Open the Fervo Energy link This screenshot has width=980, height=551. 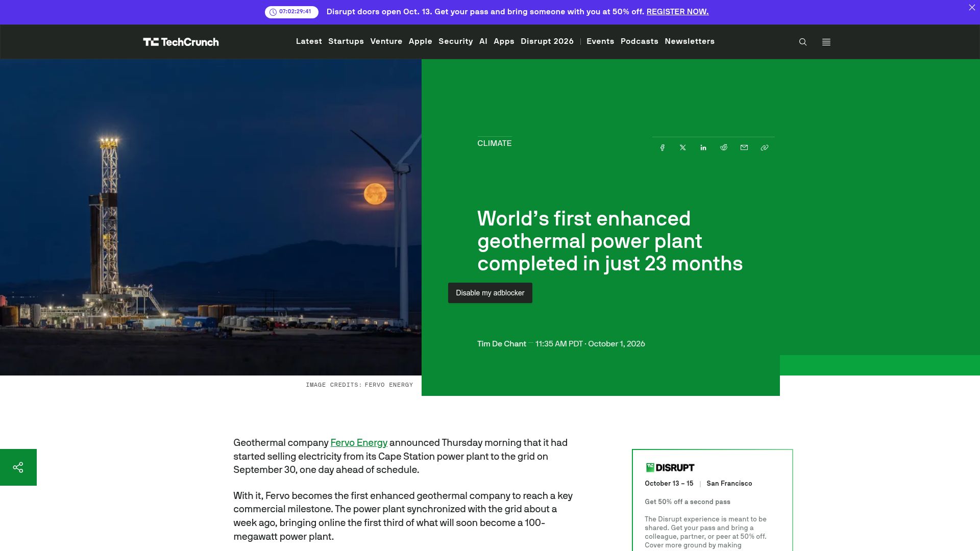pyautogui.click(x=359, y=443)
